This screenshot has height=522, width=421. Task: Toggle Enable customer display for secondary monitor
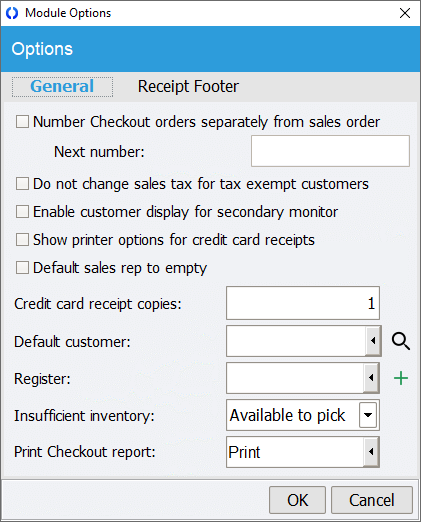pyautogui.click(x=22, y=212)
